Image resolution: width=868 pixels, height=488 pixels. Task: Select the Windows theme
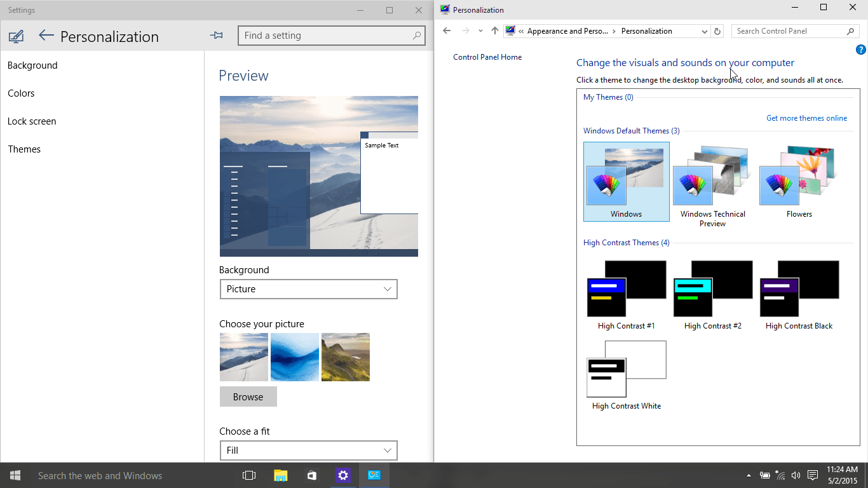627,182
